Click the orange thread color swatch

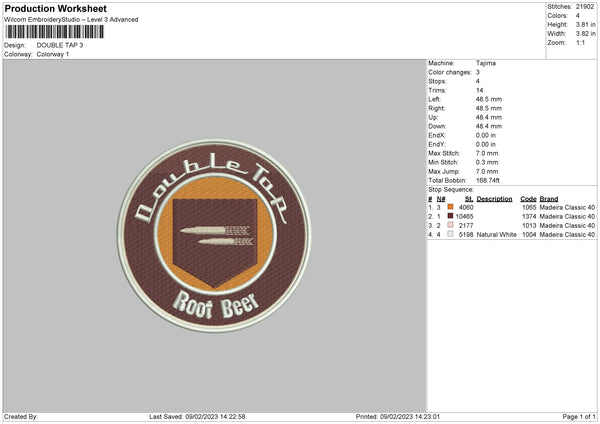coord(450,207)
